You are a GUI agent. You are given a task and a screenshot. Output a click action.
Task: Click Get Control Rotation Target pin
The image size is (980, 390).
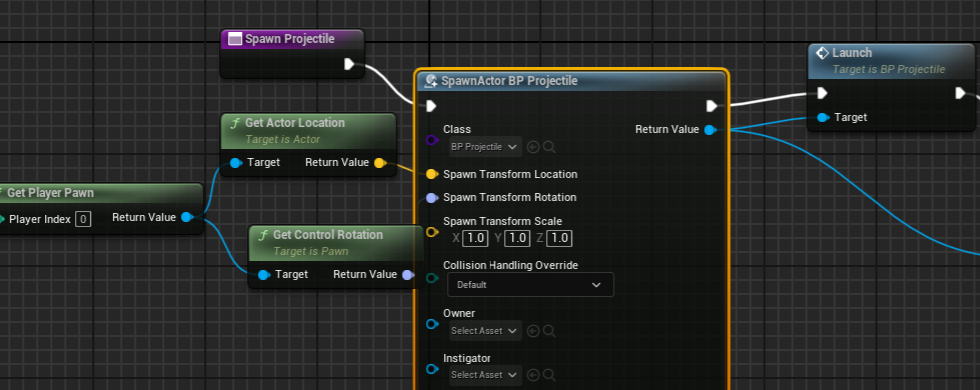(264, 275)
